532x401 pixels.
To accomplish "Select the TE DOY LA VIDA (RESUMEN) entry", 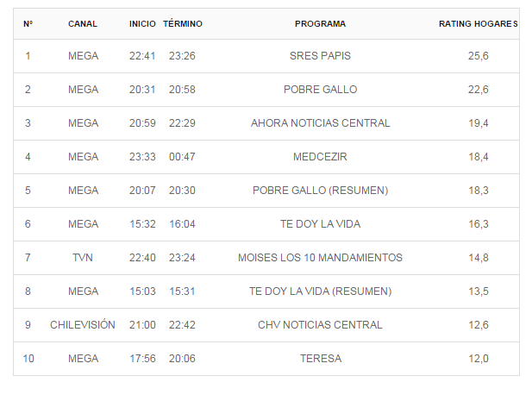I will click(320, 291).
